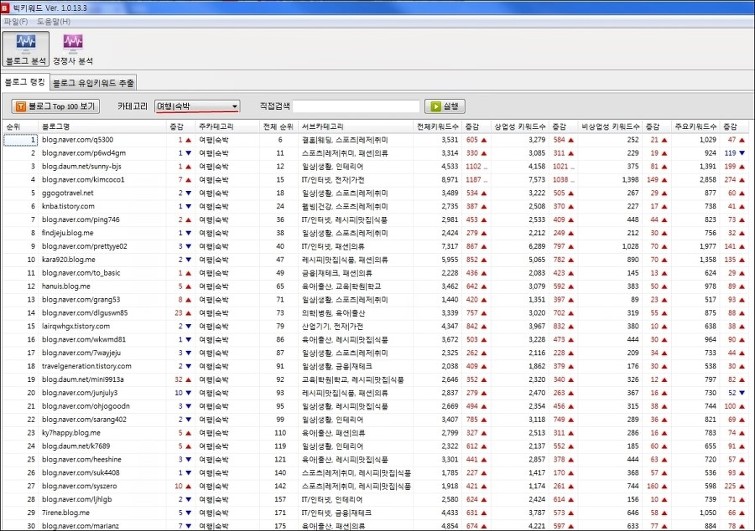Select row blog.naver.com/ohjogoodn
Screen dimensions: 755x531
376,406
